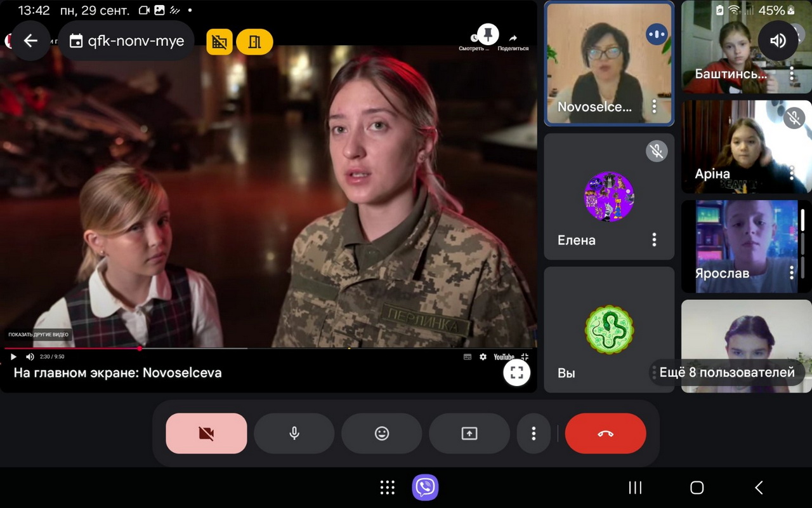Open the emoji reactions panel

(x=381, y=434)
